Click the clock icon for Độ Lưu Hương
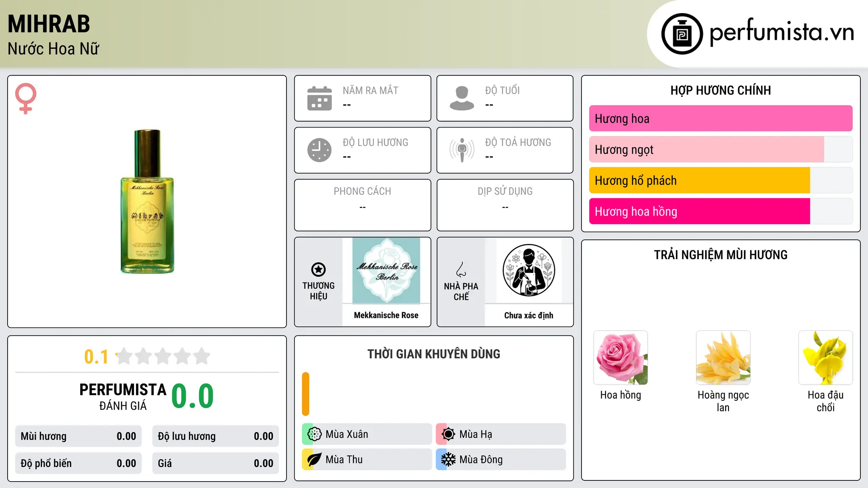 coord(320,150)
